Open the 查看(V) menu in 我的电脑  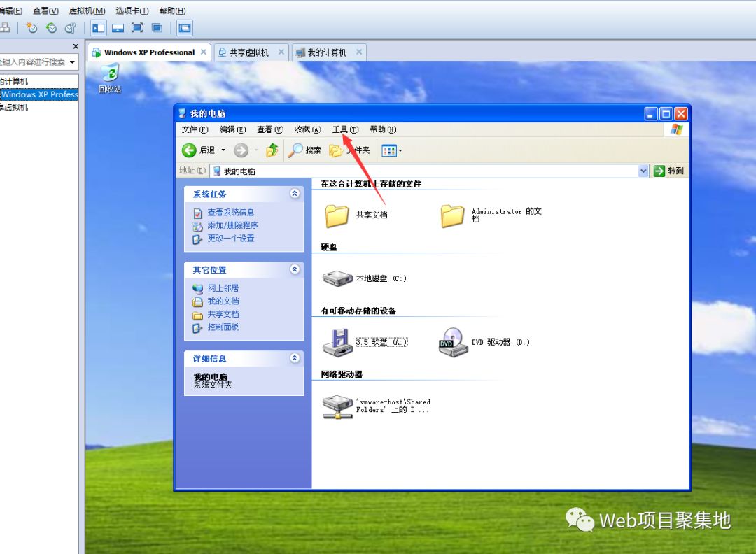tap(270, 129)
